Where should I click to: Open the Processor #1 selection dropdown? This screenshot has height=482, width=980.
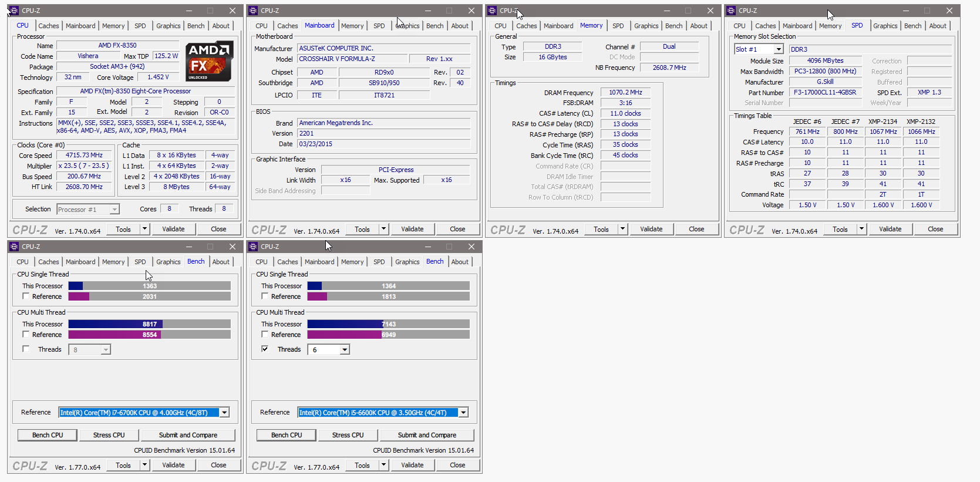(114, 210)
